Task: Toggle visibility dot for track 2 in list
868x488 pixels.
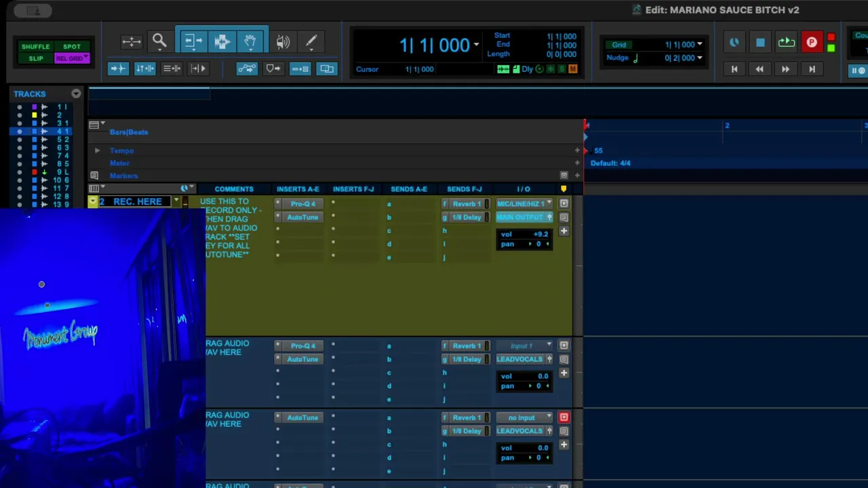Action: pos(19,115)
